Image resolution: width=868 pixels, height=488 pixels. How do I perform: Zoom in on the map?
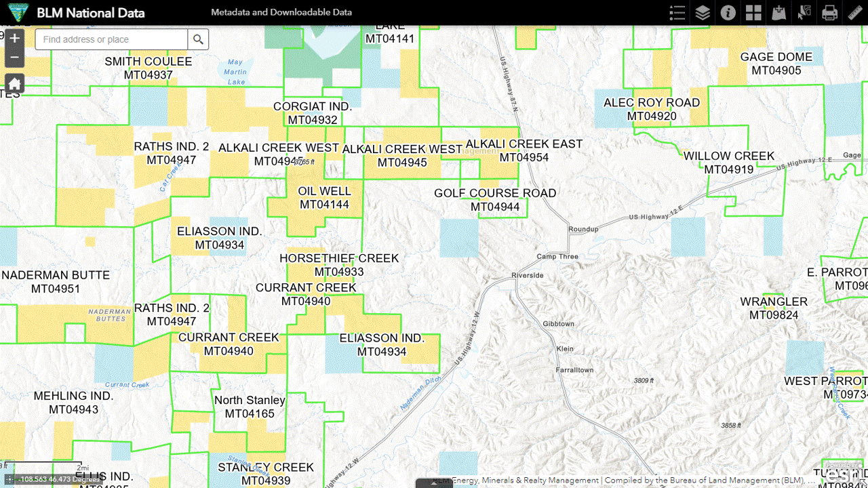[x=14, y=39]
